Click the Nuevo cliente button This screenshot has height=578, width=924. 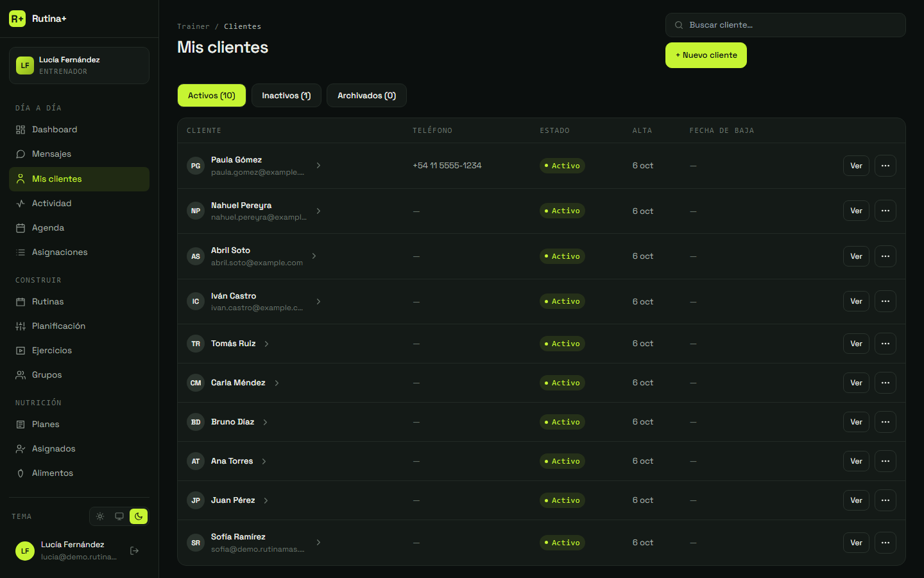pyautogui.click(x=706, y=55)
